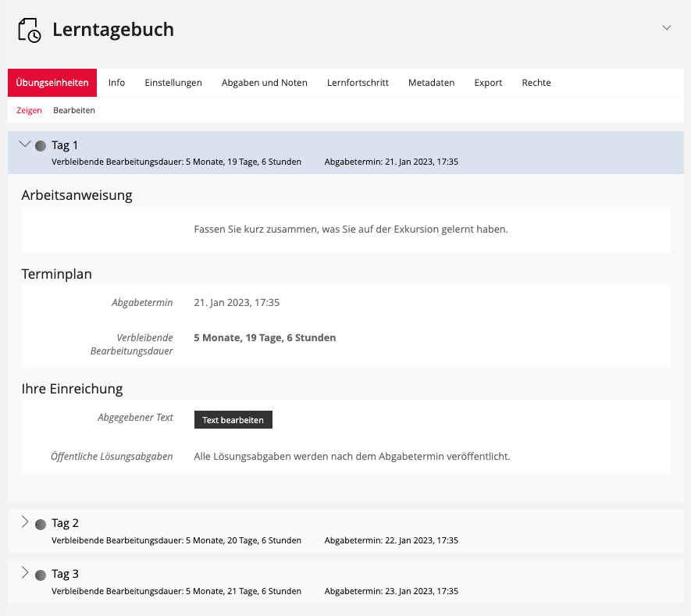Click the grey status dot for Tag 1

[41, 145]
